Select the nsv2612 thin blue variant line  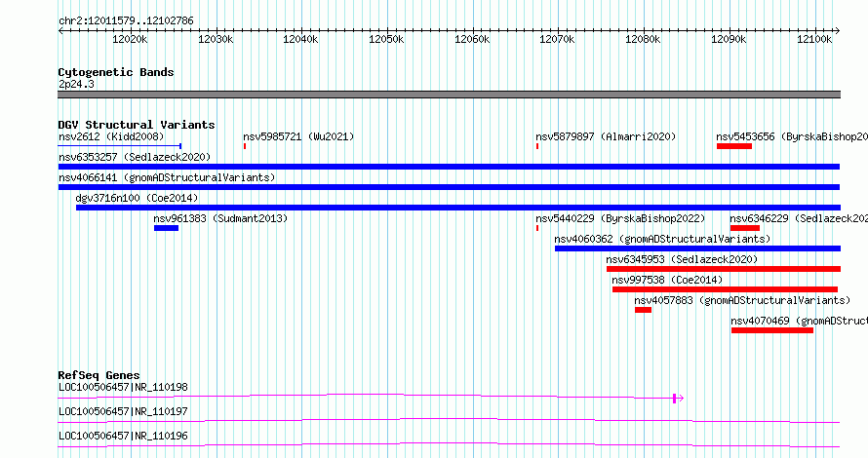120,146
